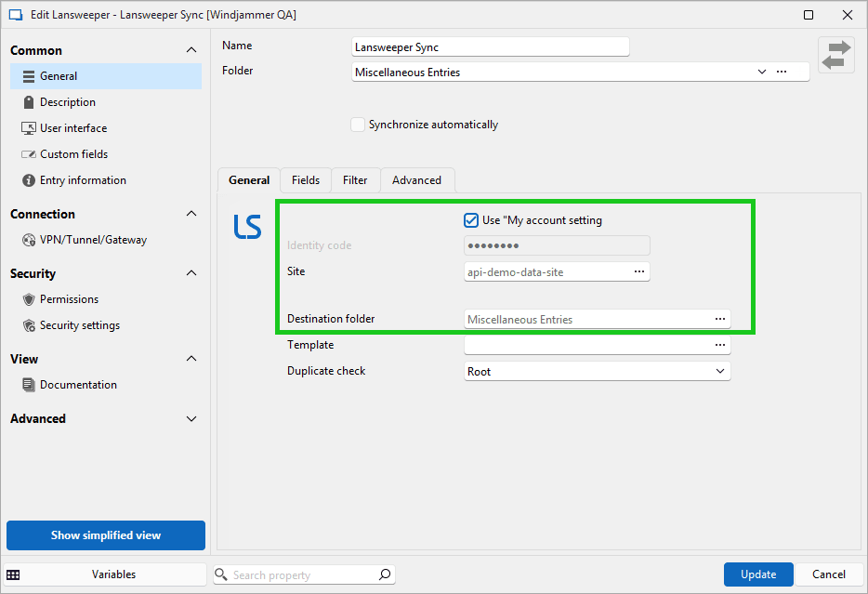Open the Duplicate check dropdown showing Root
The height and width of the screenshot is (594, 868).
pos(720,370)
